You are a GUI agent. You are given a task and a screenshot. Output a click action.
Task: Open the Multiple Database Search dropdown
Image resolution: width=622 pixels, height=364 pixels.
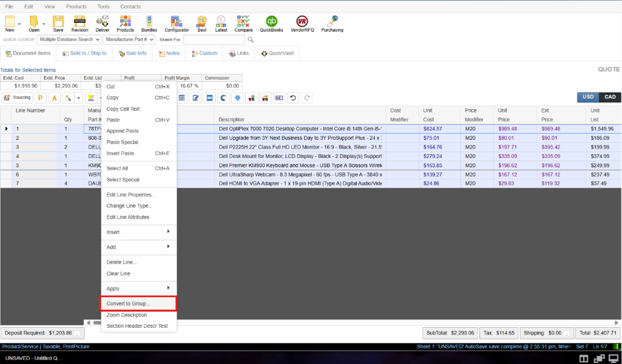click(68, 39)
